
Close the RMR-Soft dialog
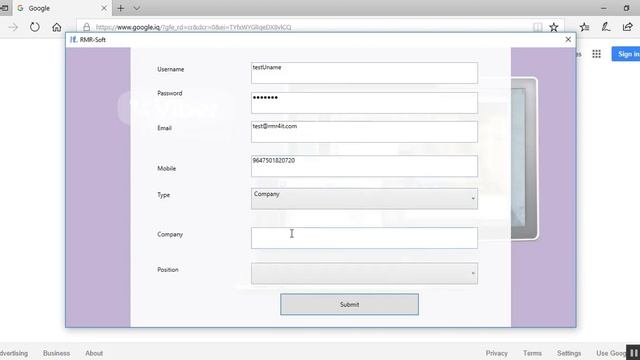click(568, 40)
